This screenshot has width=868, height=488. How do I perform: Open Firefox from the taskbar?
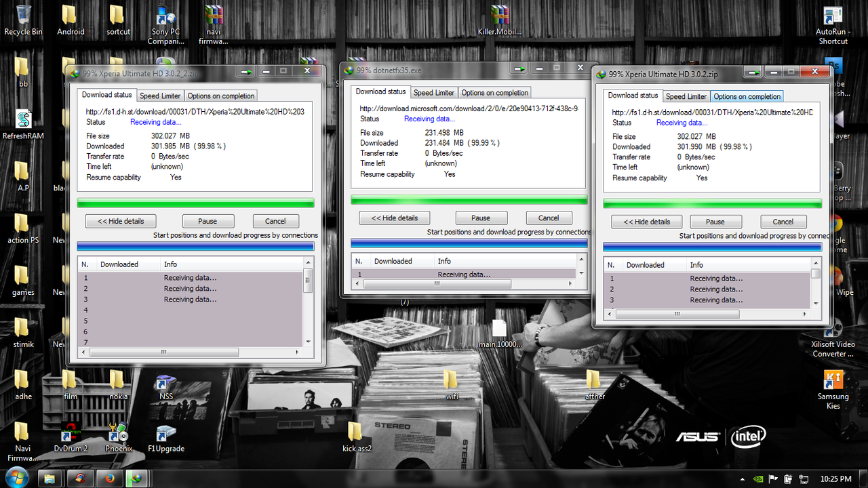pos(108,479)
